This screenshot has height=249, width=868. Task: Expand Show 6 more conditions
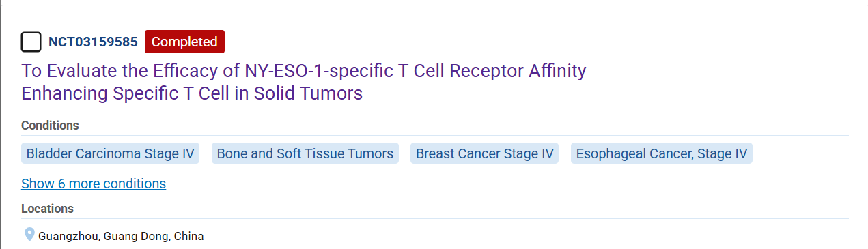94,184
